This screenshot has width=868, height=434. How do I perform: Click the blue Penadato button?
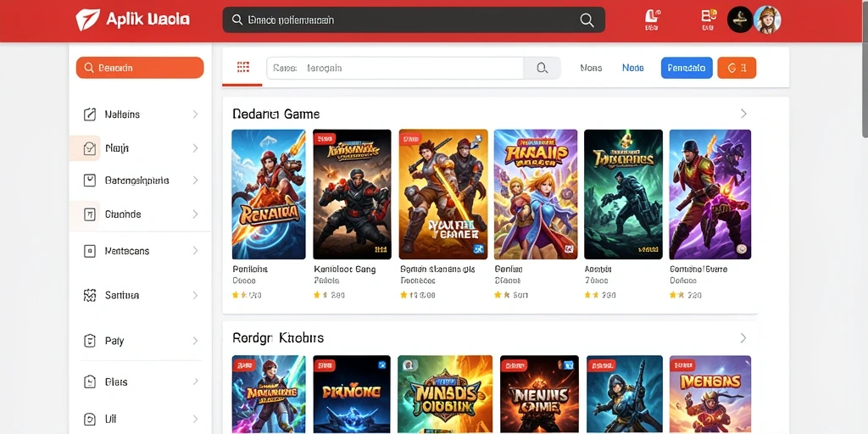click(687, 68)
